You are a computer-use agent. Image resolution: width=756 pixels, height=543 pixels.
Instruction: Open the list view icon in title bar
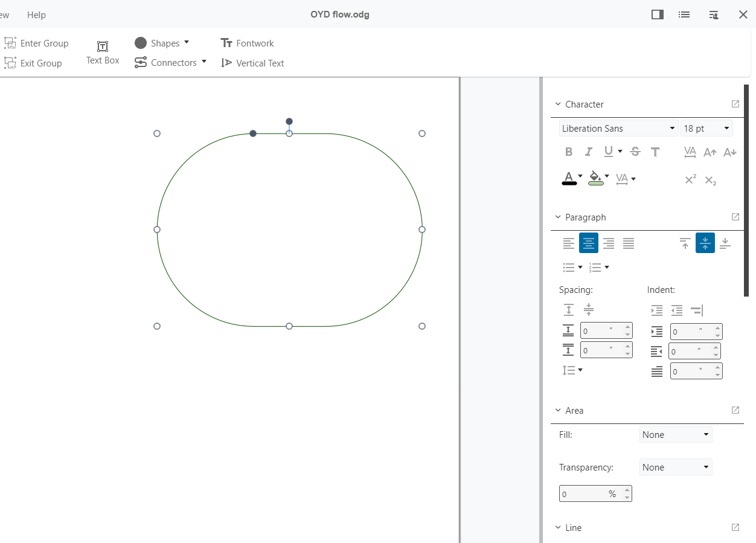[684, 14]
